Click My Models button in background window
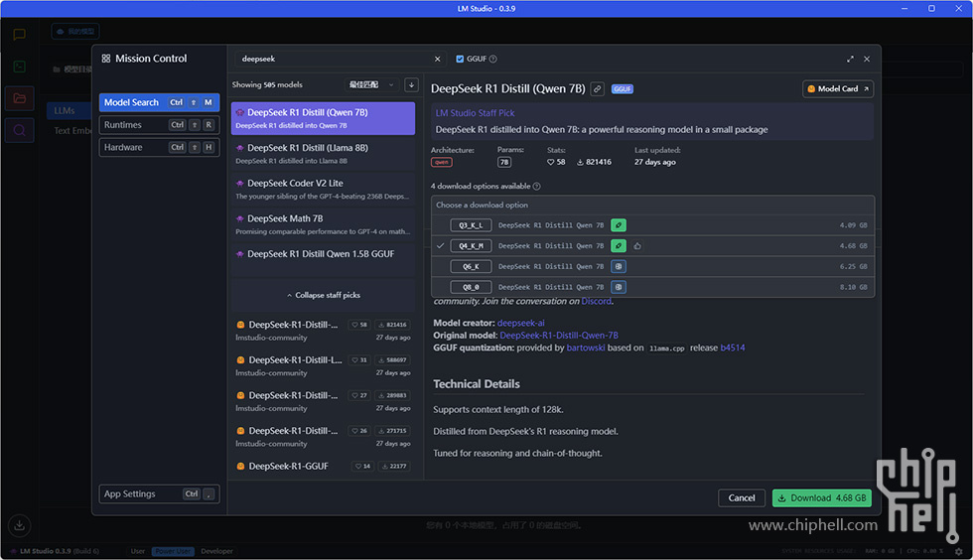 (75, 31)
